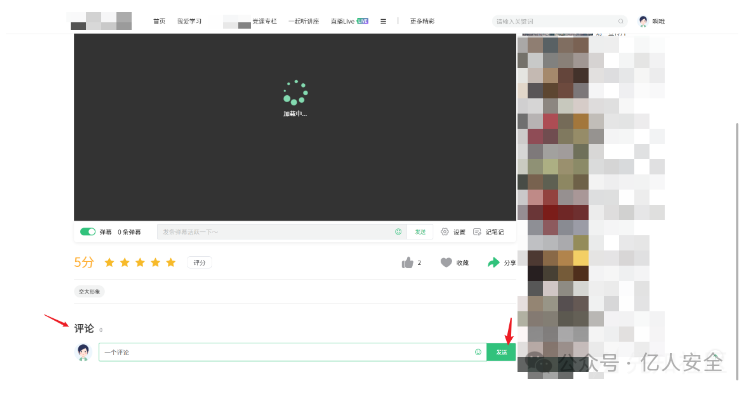Screen dimensions: 747x393
Task: Click the green share arrow icon
Action: pos(493,262)
